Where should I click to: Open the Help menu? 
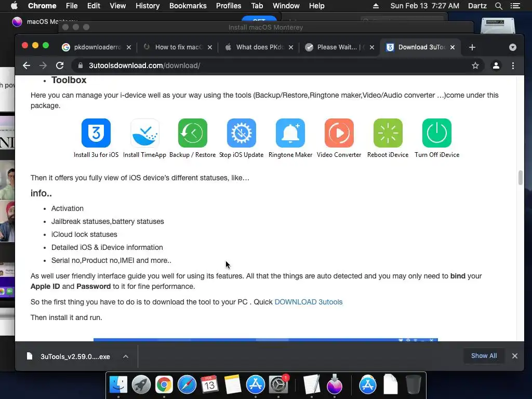coord(316,6)
